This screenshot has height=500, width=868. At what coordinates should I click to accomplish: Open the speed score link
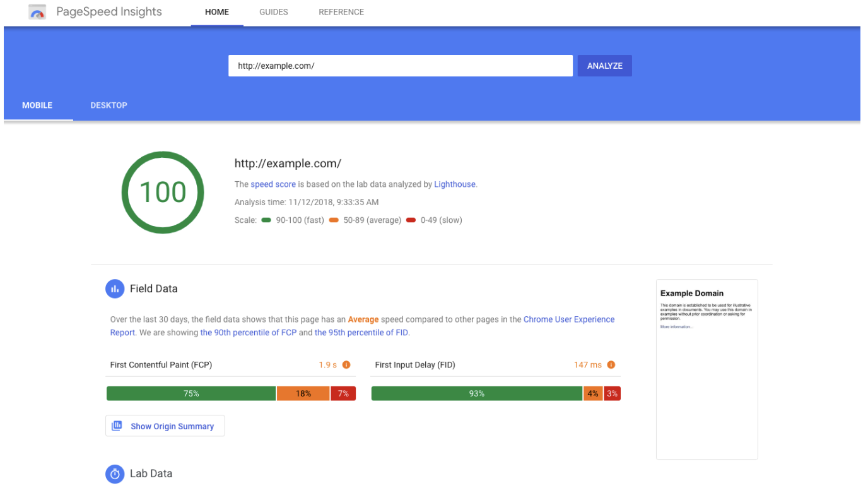click(273, 184)
